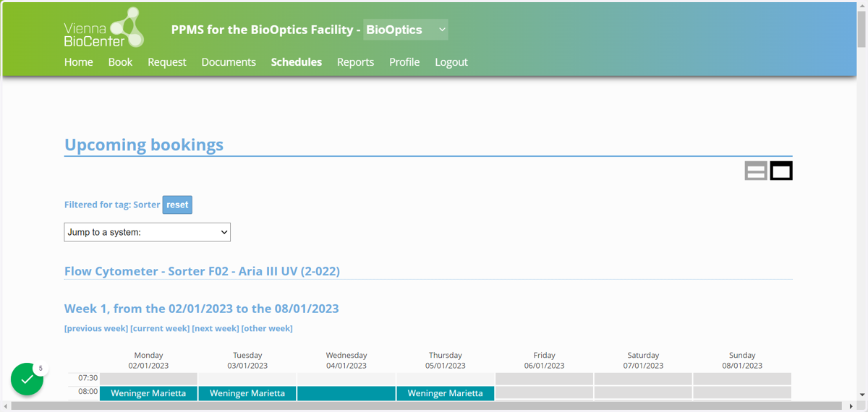Click the 08:00 time row label
Image resolution: width=868 pixels, height=412 pixels.
88,392
